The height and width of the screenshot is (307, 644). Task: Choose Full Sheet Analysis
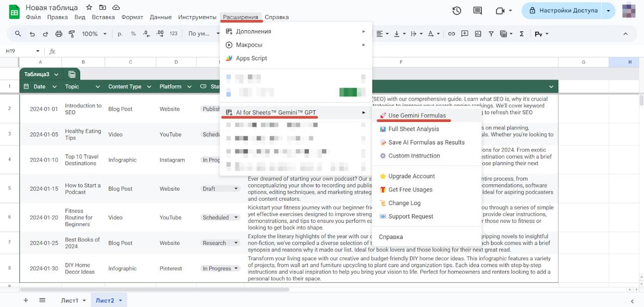point(427,129)
